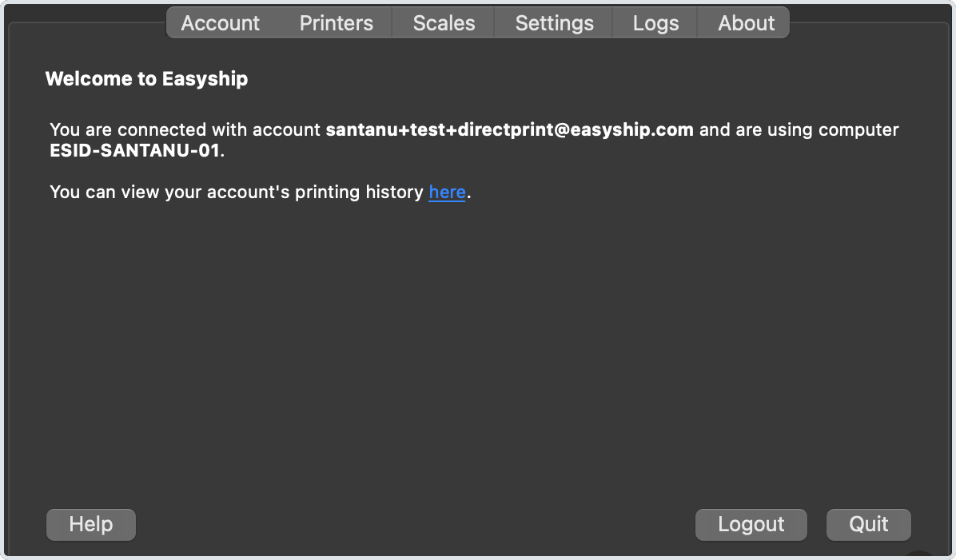The image size is (956, 560).
Task: Open printing history via 'here' link
Action: click(447, 192)
